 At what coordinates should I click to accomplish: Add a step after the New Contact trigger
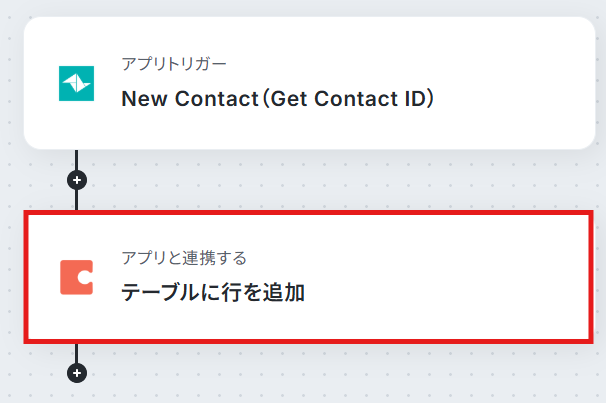pos(76,180)
